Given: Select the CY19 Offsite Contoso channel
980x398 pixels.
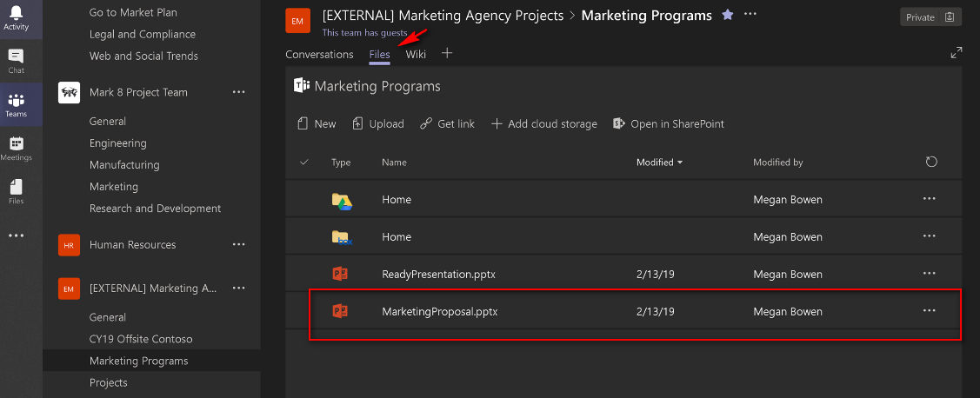Looking at the screenshot, I should [141, 339].
